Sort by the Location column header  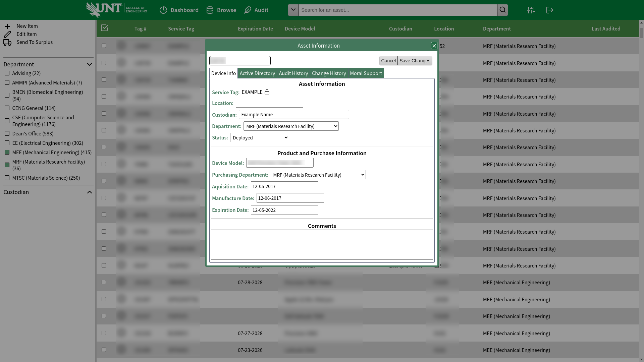point(444,29)
